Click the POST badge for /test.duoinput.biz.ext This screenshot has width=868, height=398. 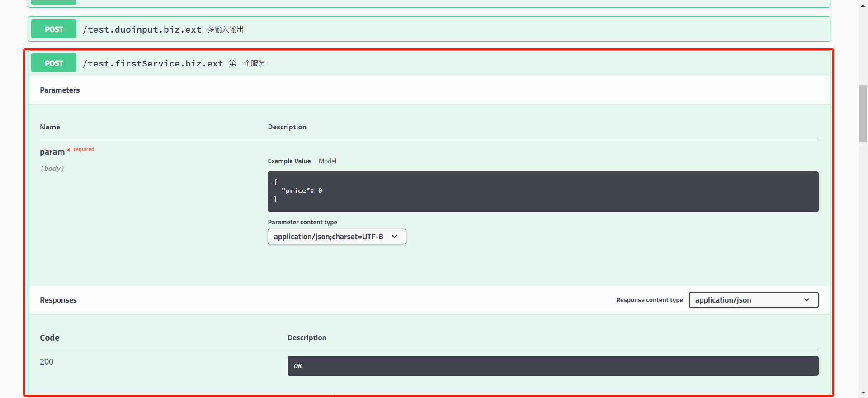click(54, 29)
